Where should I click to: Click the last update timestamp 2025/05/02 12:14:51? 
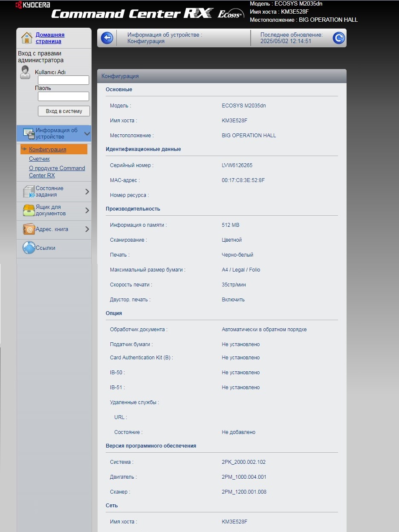(x=286, y=41)
